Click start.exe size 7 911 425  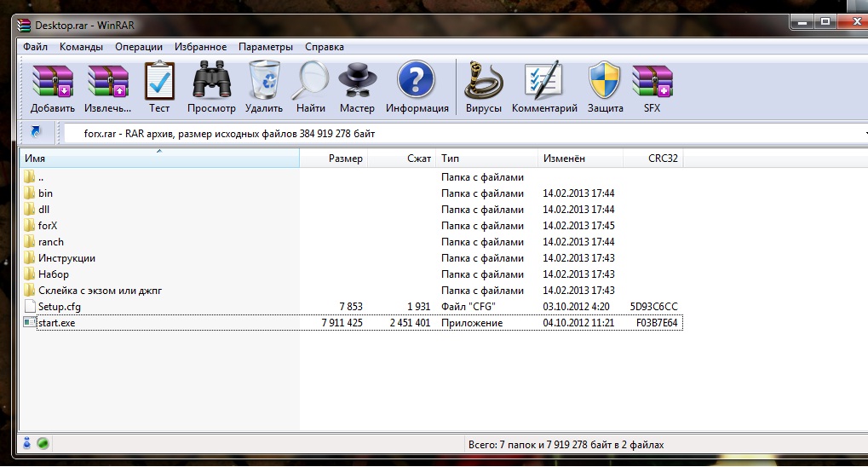[x=342, y=322]
